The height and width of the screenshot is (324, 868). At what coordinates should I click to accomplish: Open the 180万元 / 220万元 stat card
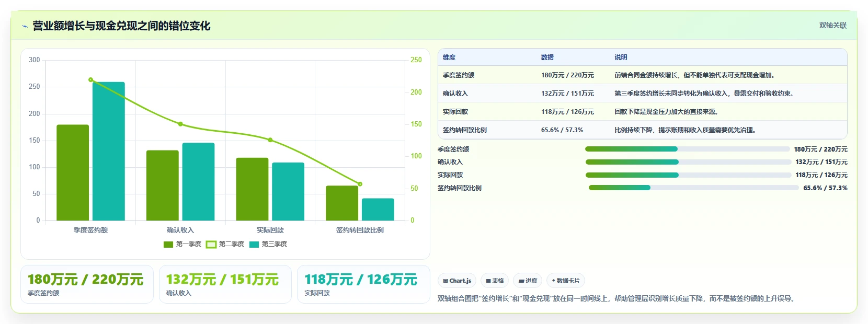coord(87,284)
